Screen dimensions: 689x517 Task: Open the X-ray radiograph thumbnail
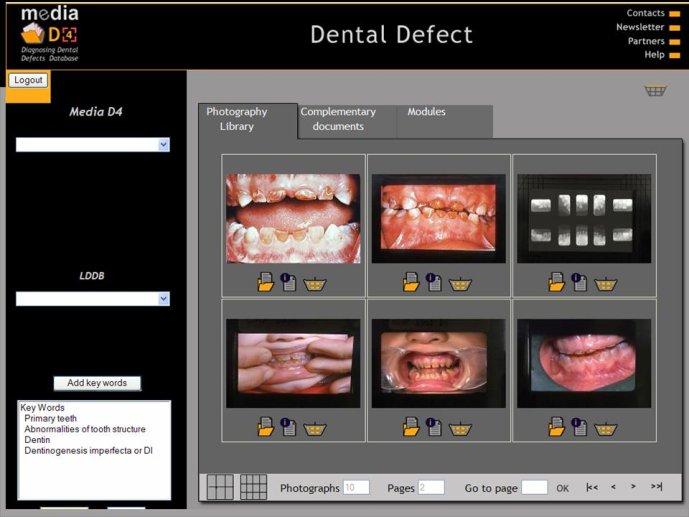coord(584,218)
